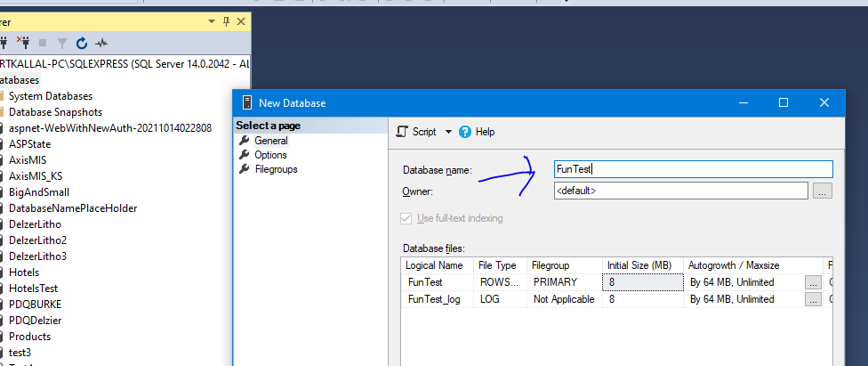Click the Refresh icon in Object Explorer toolbar
The image size is (868, 366).
(82, 42)
